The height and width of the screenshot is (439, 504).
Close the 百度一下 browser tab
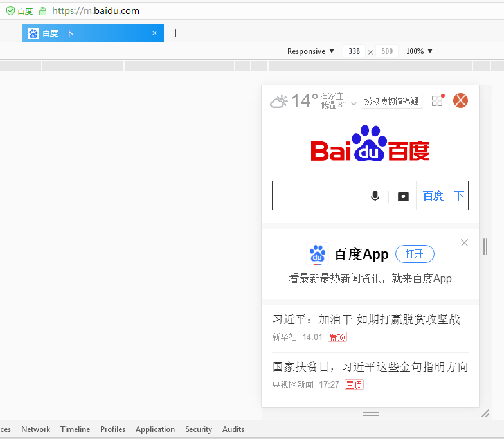click(x=154, y=33)
